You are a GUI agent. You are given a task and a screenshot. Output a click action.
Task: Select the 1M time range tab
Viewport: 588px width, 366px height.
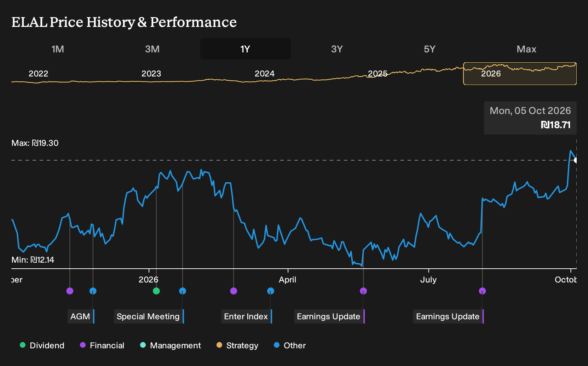[x=58, y=49]
